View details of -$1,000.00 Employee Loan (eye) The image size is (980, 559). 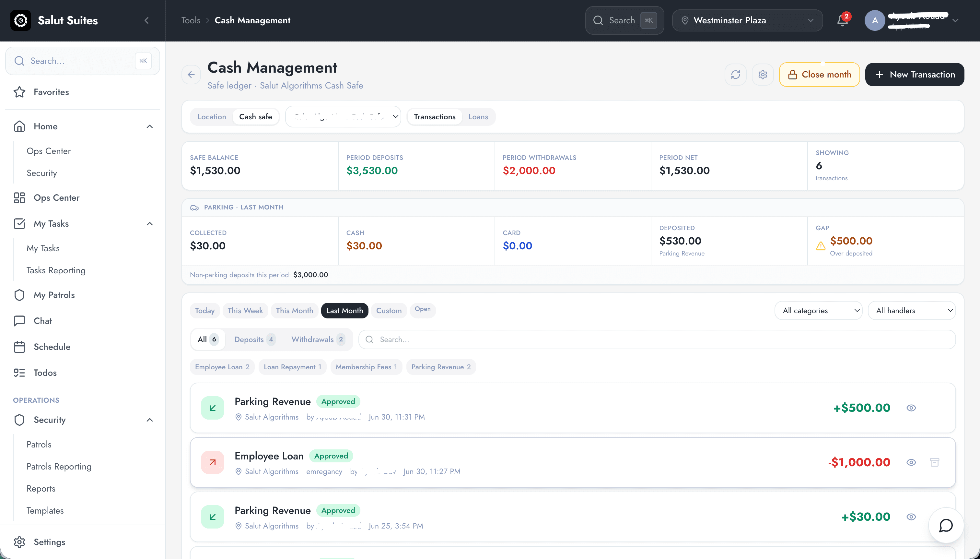point(911,462)
